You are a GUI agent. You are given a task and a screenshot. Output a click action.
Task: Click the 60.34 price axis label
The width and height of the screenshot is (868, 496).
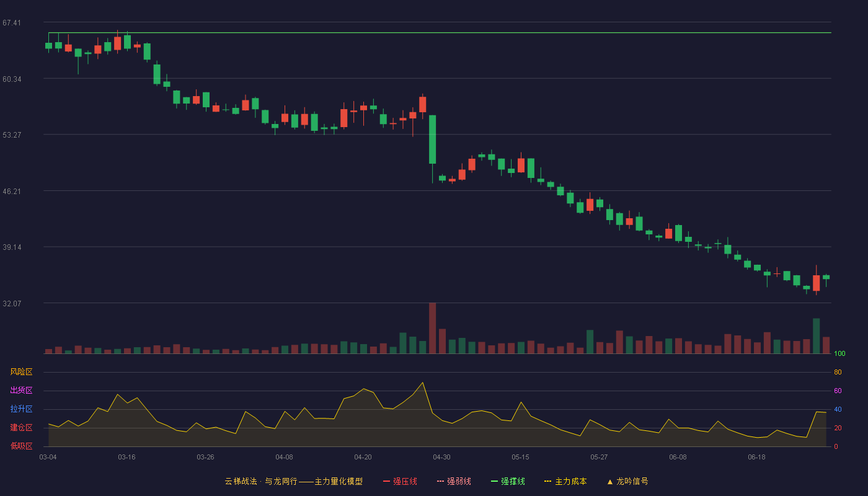click(x=12, y=79)
